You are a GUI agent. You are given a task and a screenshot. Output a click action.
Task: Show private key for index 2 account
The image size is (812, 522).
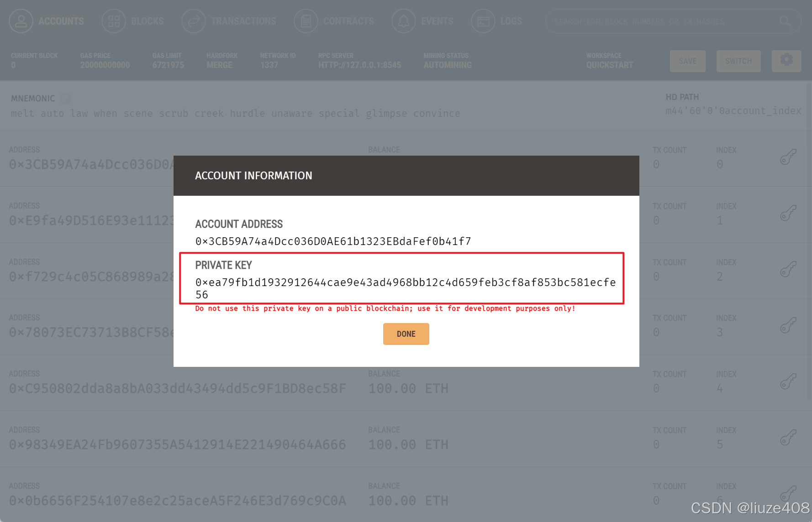788,270
